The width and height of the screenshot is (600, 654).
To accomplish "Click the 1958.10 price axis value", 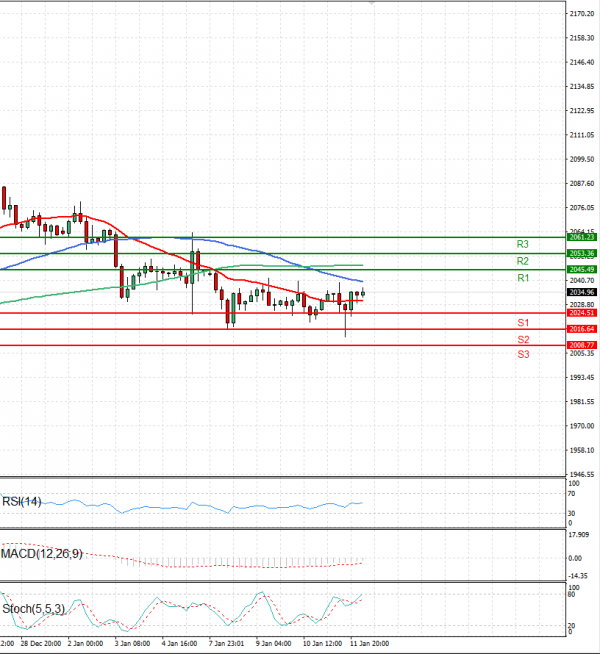I will (582, 450).
